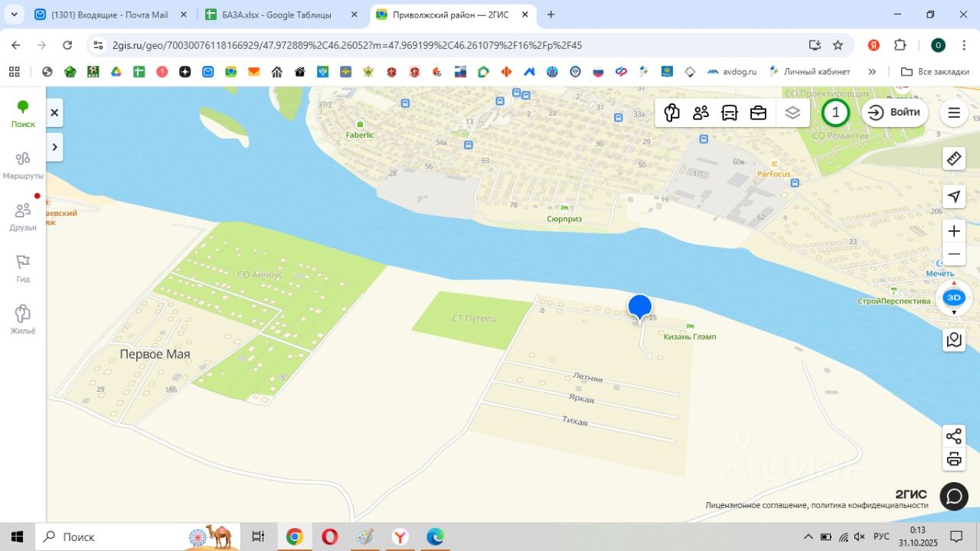The width and height of the screenshot is (980, 551).
Task: Click the Войти login button
Action: pos(895,112)
